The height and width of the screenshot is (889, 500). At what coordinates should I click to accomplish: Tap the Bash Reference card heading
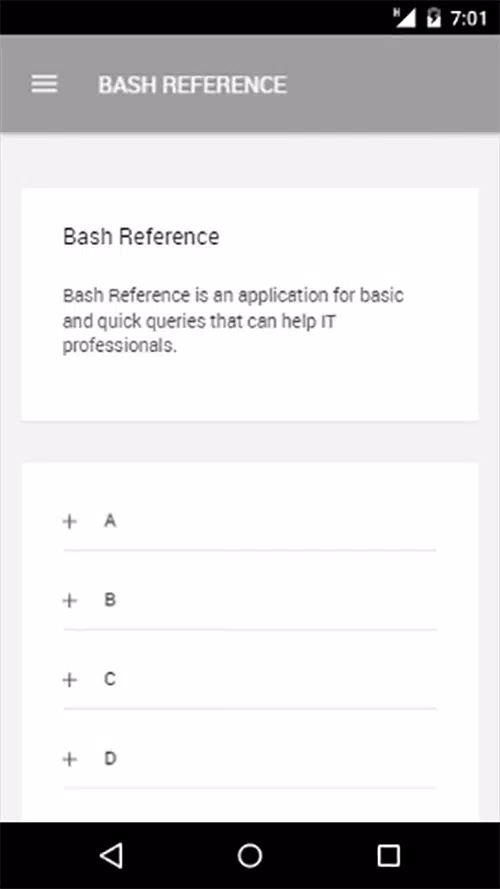click(x=141, y=236)
